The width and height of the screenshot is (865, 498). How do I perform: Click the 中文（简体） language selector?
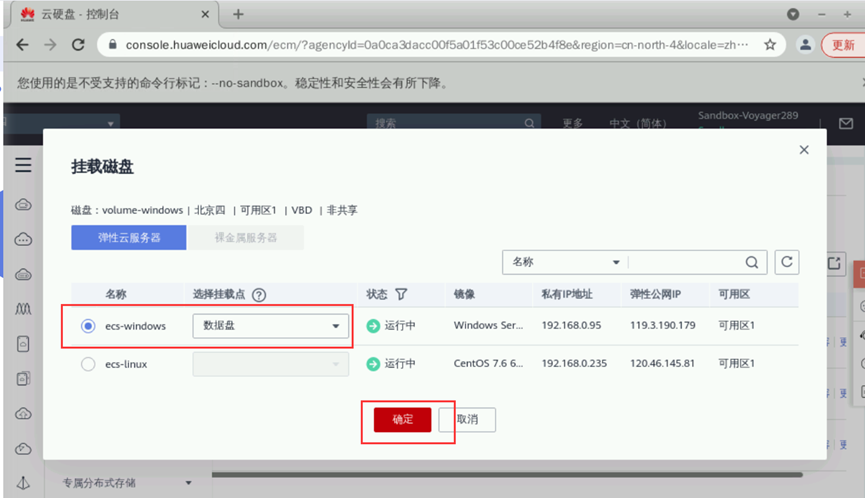(x=638, y=123)
